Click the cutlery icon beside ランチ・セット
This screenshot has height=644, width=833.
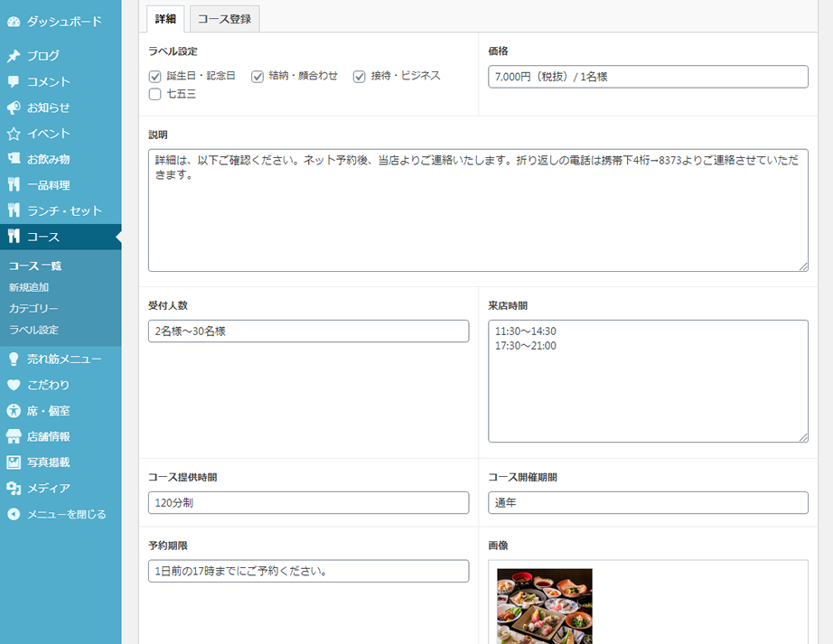tap(14, 210)
